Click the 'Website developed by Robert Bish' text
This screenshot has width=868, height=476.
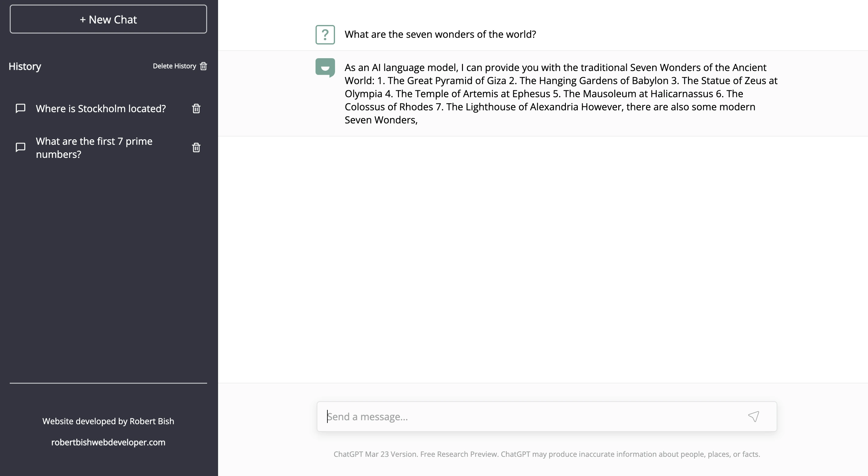click(108, 421)
